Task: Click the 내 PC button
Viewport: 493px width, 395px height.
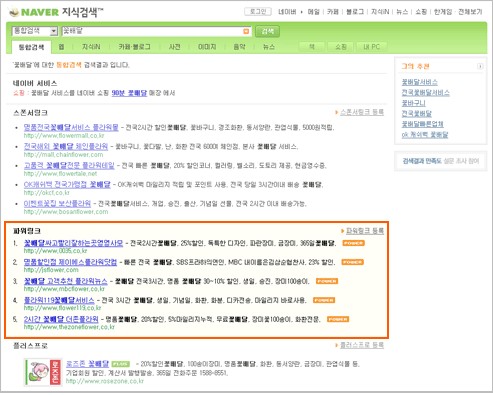Action: coord(371,47)
